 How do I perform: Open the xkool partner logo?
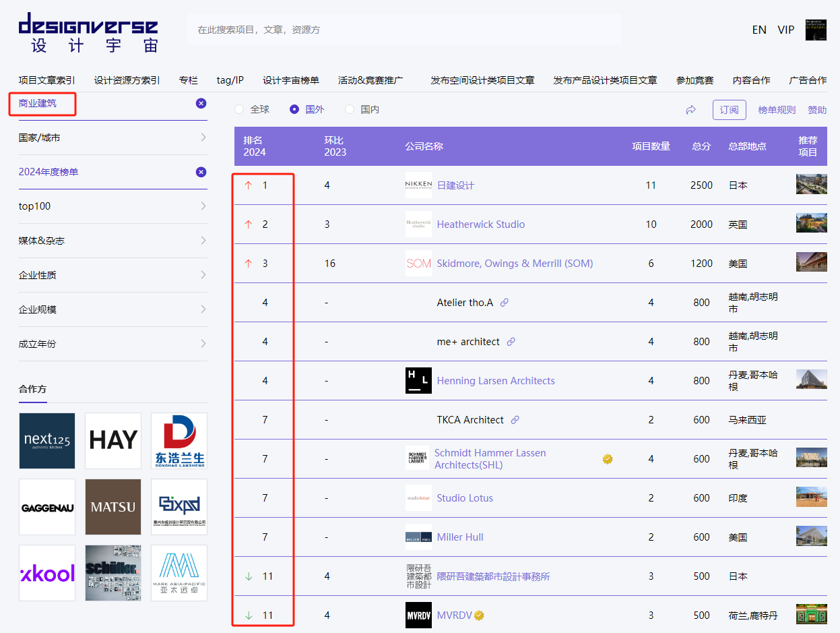(x=47, y=573)
